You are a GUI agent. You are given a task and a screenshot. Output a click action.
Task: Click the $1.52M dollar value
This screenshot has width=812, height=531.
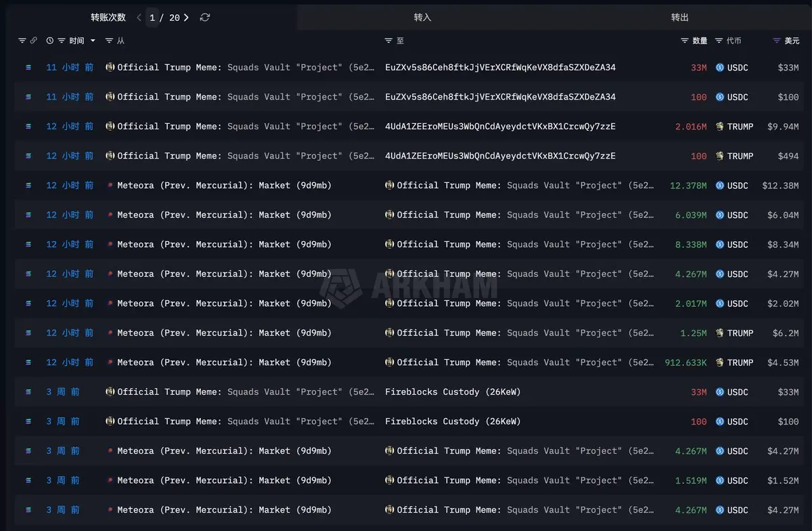click(783, 480)
